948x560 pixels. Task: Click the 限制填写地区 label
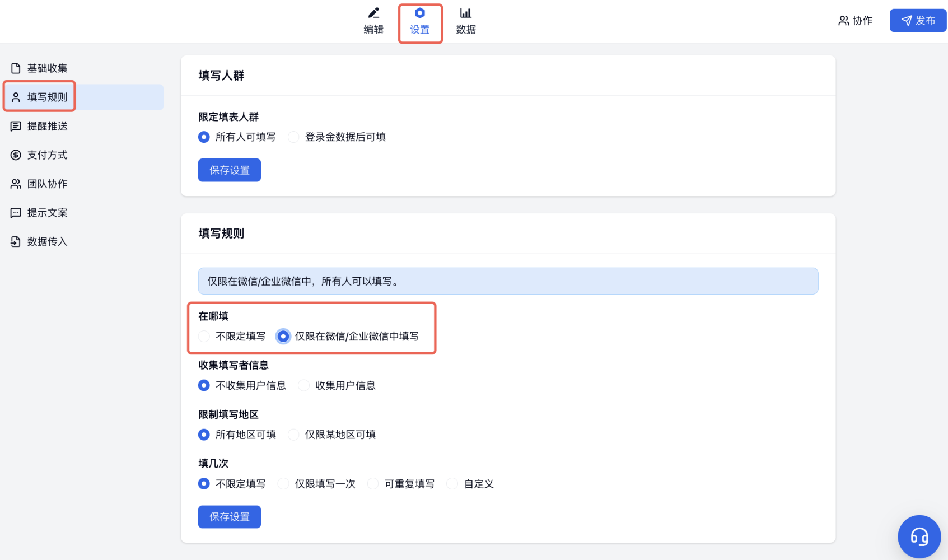(228, 414)
